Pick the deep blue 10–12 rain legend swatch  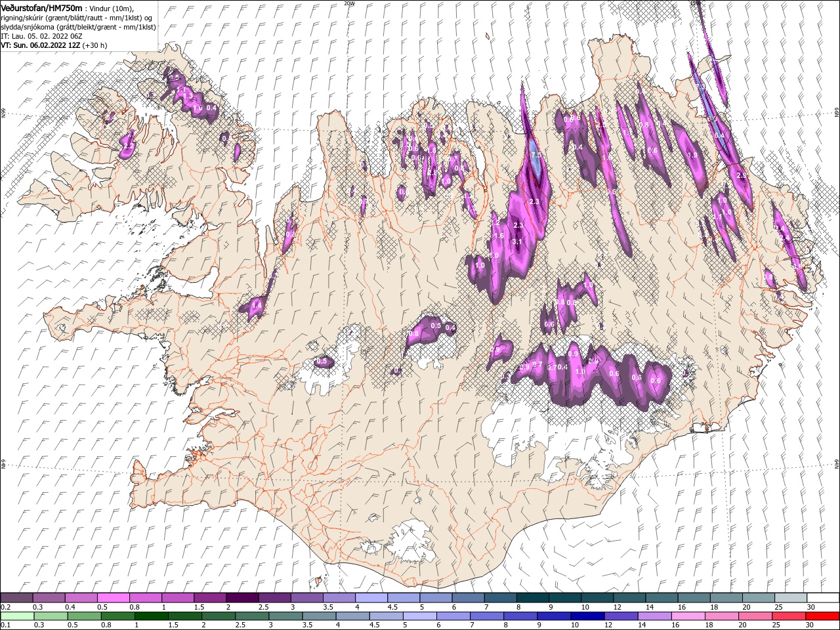click(587, 616)
